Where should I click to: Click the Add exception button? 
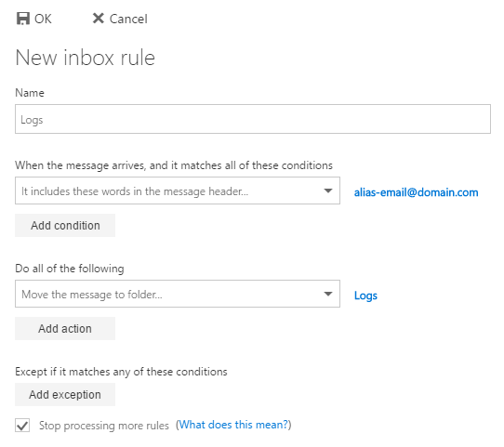[65, 394]
